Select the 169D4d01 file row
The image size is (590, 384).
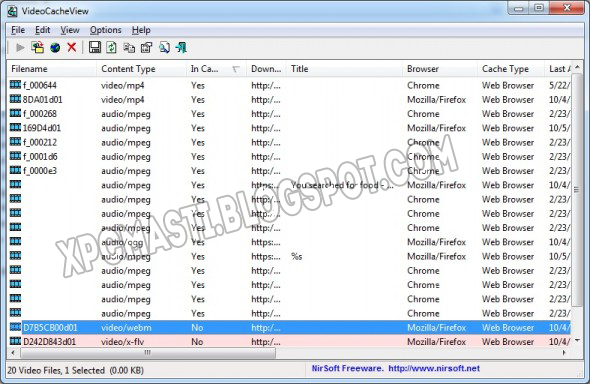pyautogui.click(x=289, y=128)
